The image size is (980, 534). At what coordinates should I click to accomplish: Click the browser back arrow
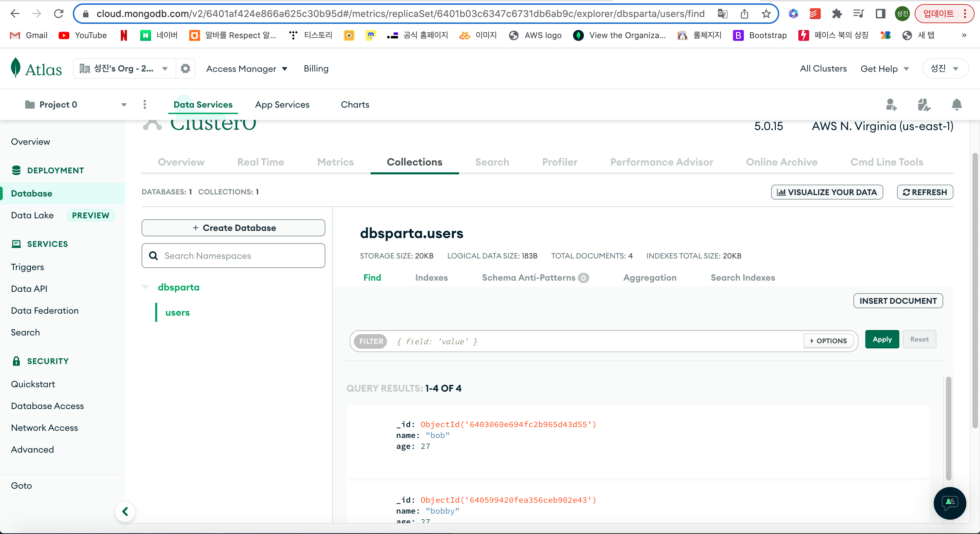pos(14,14)
